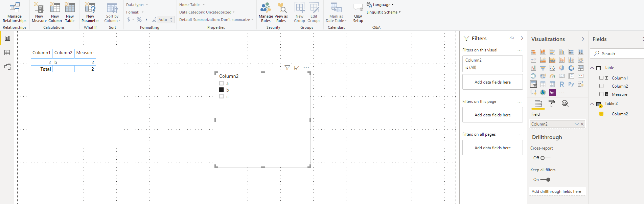The width and height of the screenshot is (644, 204).
Task: Select the Donut chart visualization
Action: pos(571,68)
